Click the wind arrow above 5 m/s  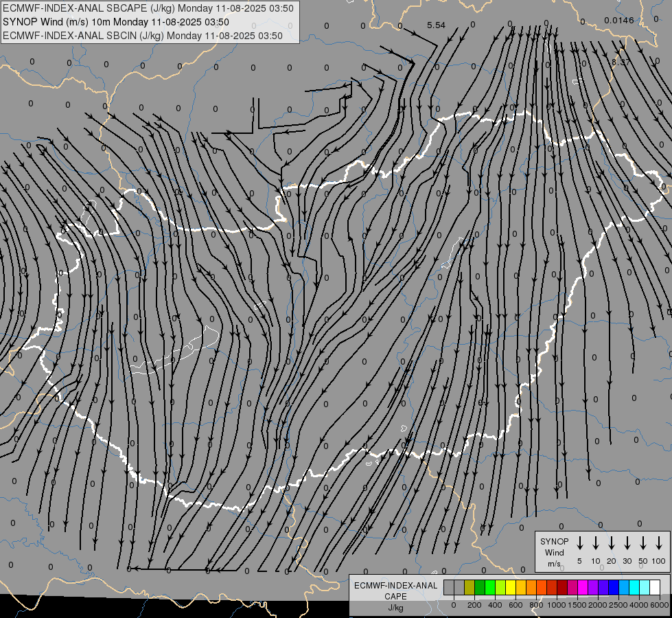coord(579,543)
